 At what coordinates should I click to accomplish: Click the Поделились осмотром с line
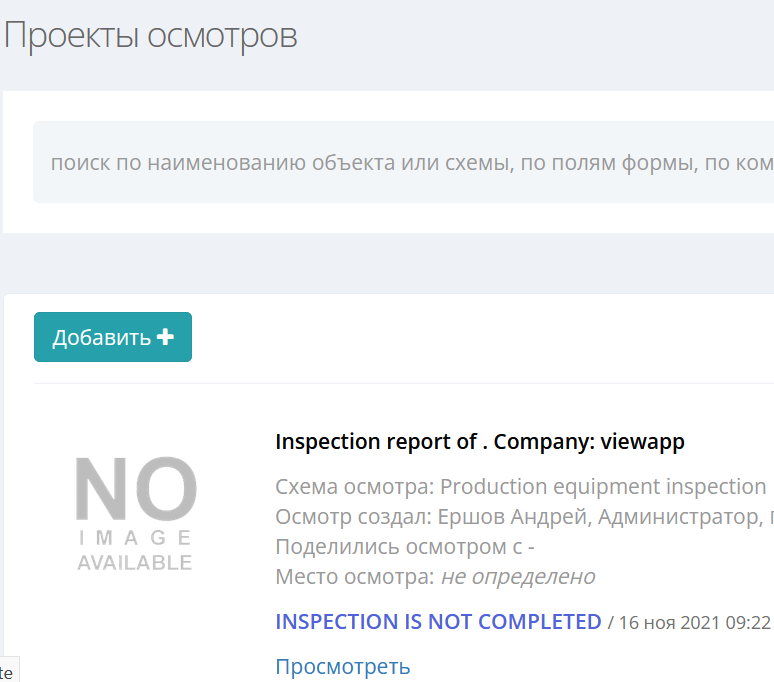[x=405, y=547]
